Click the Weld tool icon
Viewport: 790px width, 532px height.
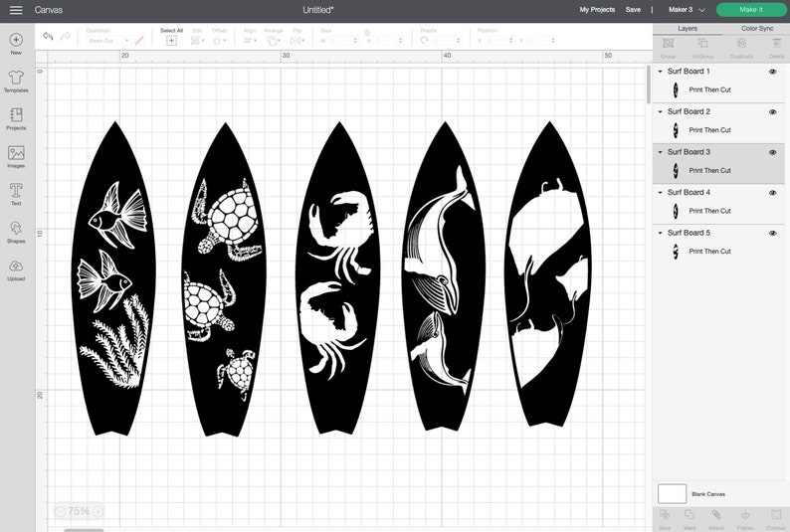pos(690,515)
